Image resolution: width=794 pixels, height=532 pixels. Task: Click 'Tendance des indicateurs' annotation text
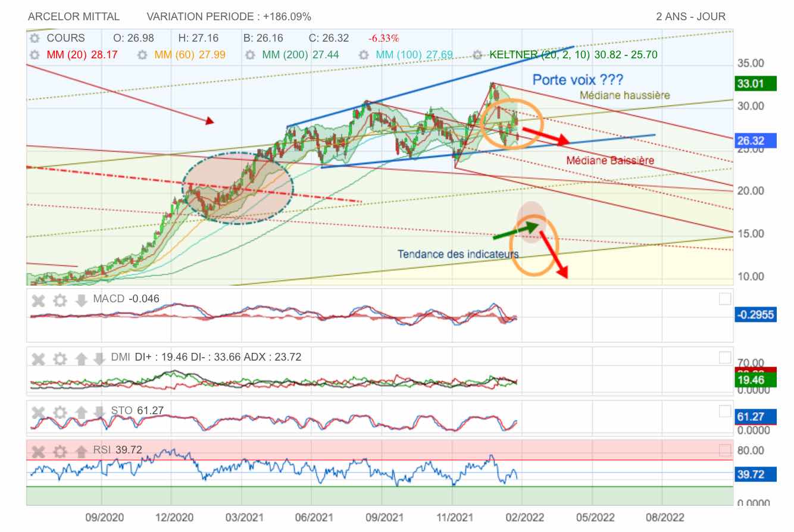click(x=458, y=254)
